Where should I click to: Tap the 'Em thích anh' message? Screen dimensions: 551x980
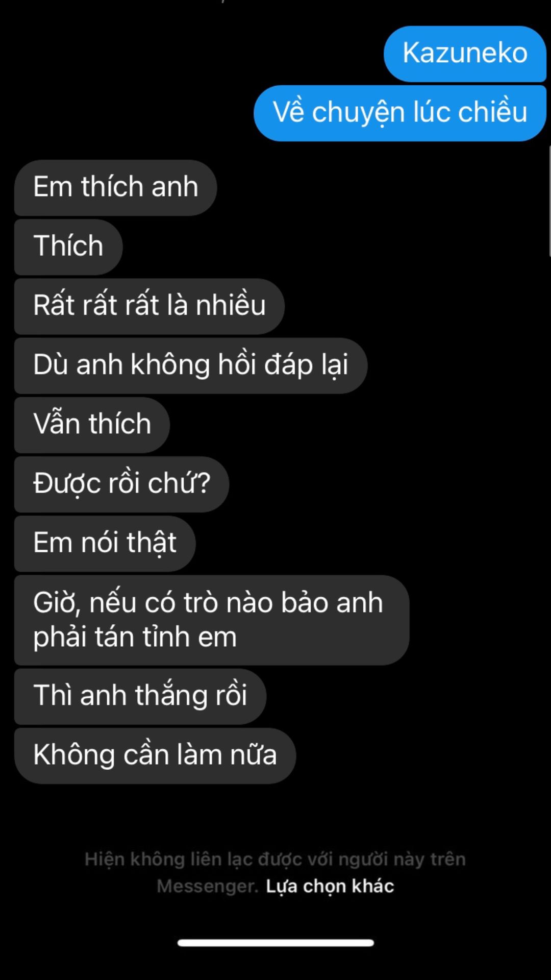(x=116, y=187)
